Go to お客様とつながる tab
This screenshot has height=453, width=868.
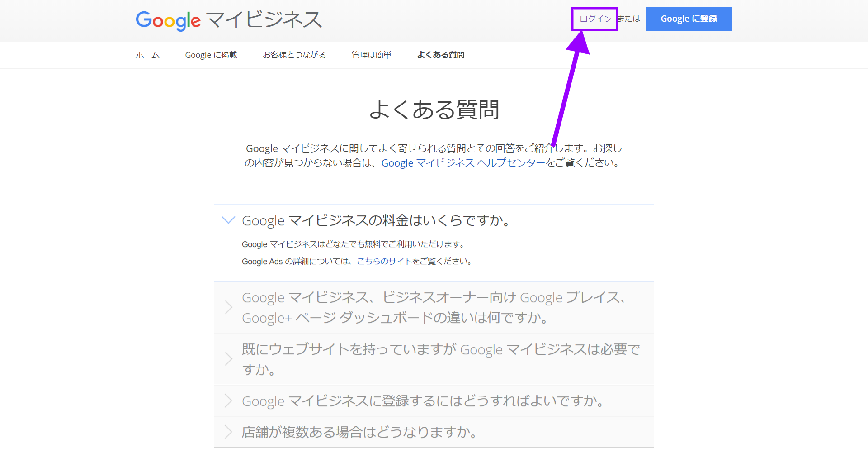(x=294, y=55)
